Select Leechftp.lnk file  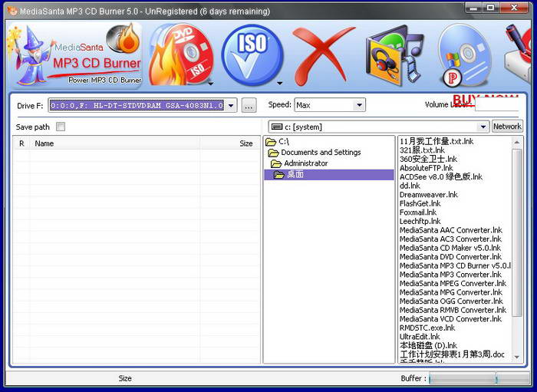point(420,222)
